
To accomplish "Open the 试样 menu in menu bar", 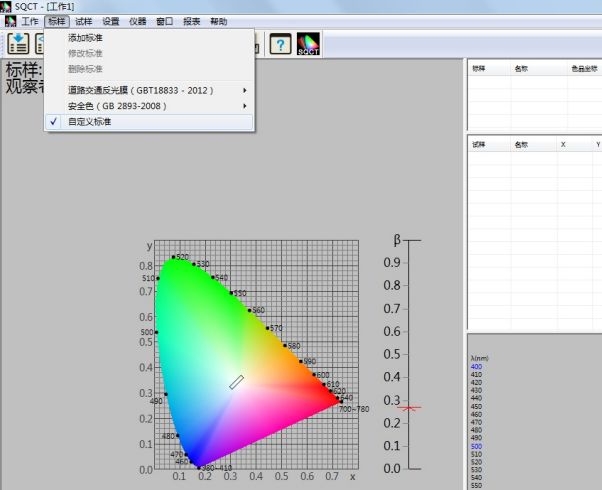I will click(x=83, y=21).
